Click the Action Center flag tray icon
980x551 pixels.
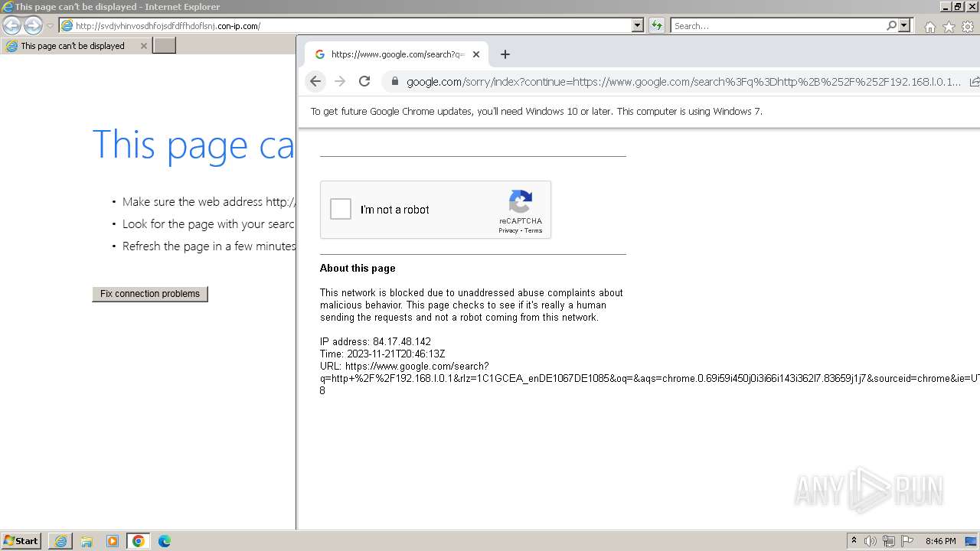[907, 541]
